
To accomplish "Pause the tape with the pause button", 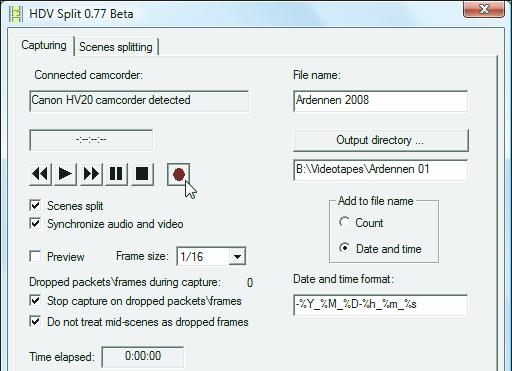I will (x=116, y=174).
